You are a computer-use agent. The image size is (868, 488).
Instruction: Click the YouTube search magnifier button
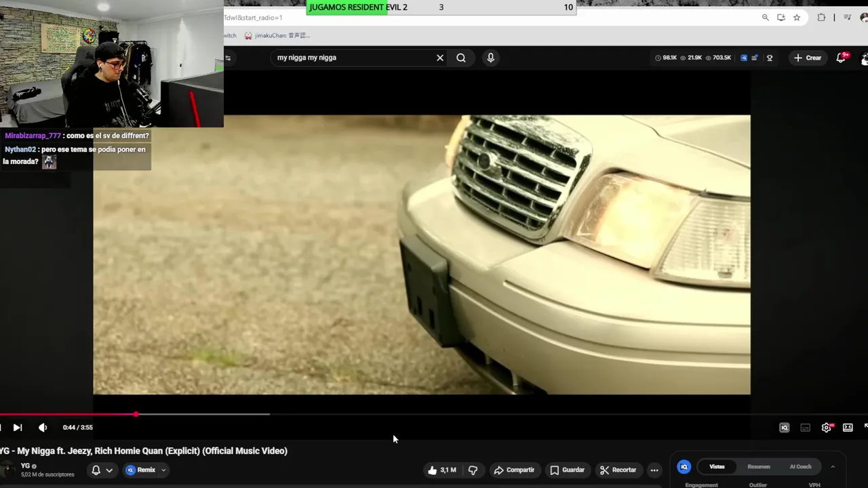coord(461,58)
